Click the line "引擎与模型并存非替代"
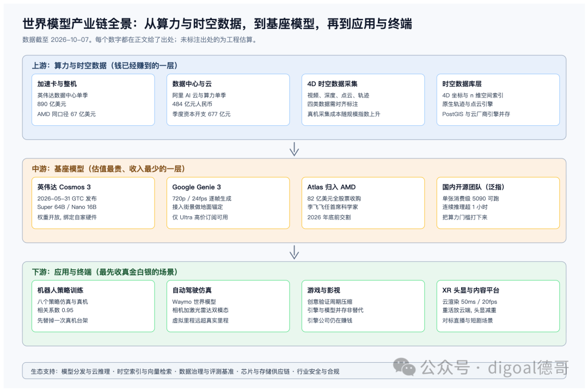This screenshot has height=391, width=588. [x=335, y=310]
